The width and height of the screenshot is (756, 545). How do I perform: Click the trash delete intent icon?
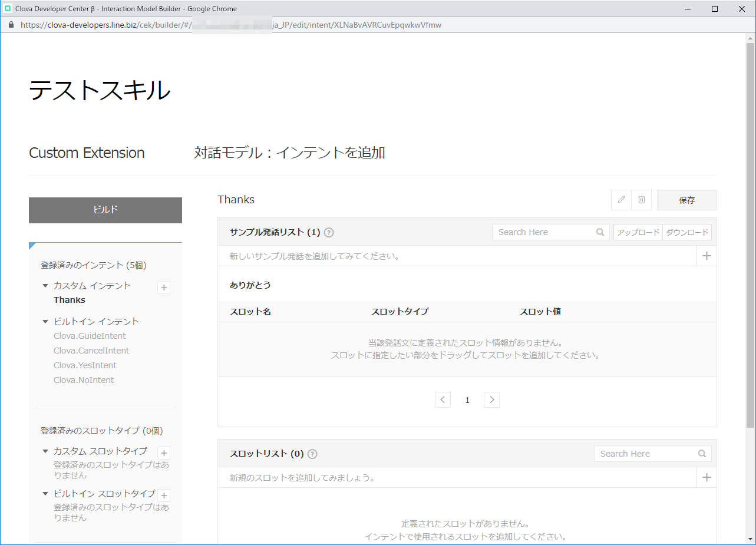point(641,200)
